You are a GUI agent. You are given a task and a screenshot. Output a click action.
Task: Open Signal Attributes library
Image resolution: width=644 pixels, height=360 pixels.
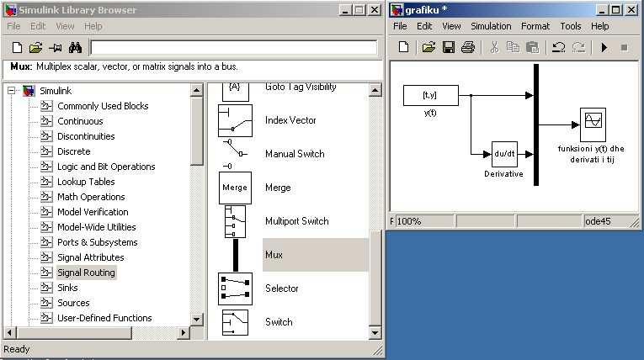(x=90, y=257)
